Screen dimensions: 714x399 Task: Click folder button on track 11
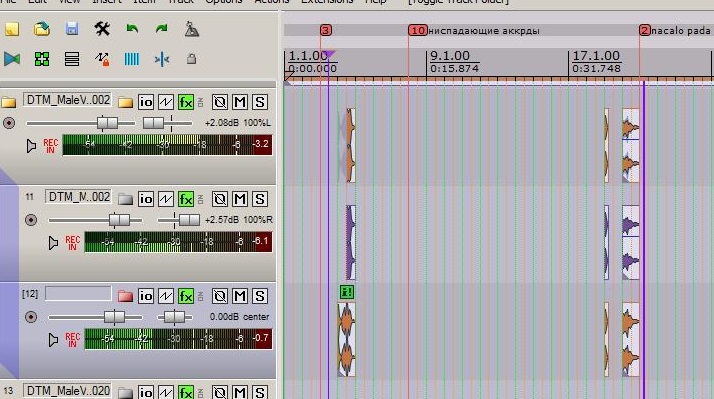pos(125,199)
